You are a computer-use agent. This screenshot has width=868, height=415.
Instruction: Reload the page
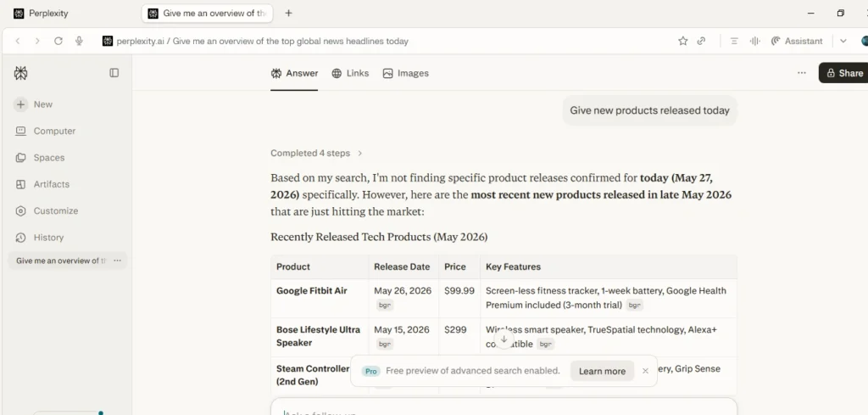click(x=58, y=41)
